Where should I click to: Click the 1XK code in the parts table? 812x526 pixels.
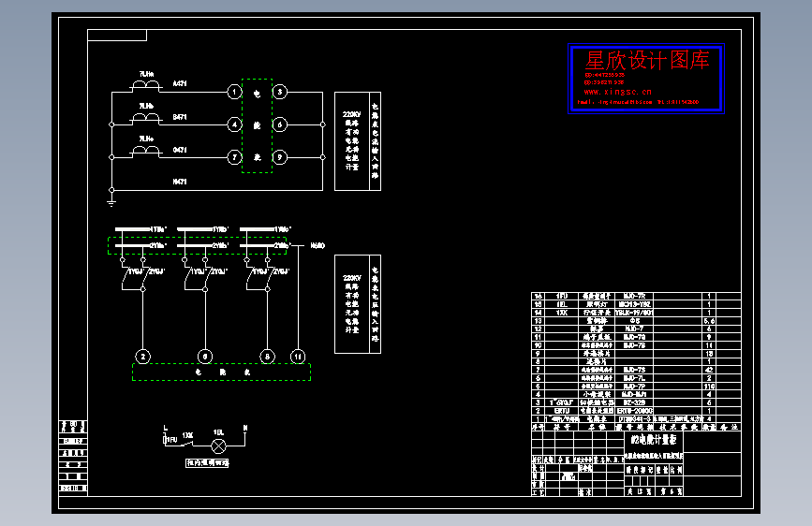(x=562, y=313)
